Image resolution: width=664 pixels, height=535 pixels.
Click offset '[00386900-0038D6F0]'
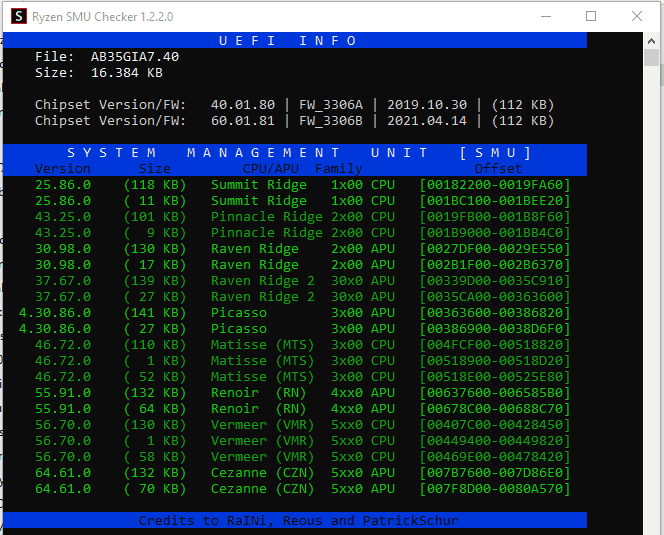click(x=495, y=329)
